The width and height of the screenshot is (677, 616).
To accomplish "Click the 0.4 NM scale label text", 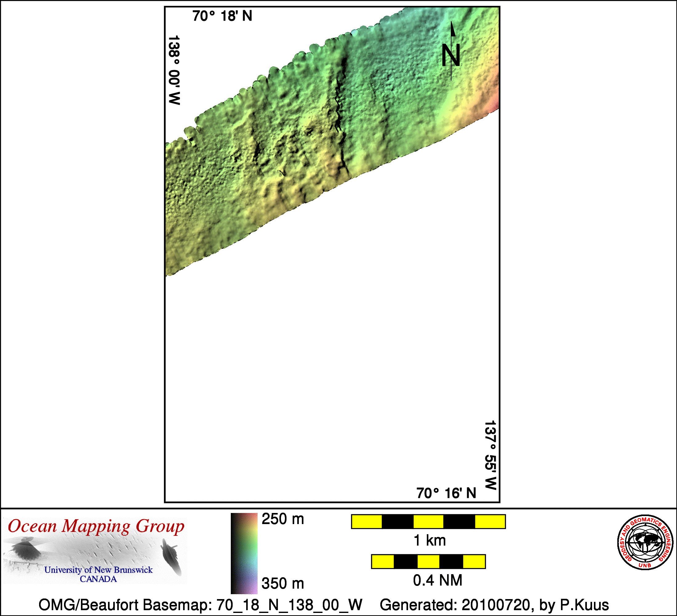I will pos(438,580).
